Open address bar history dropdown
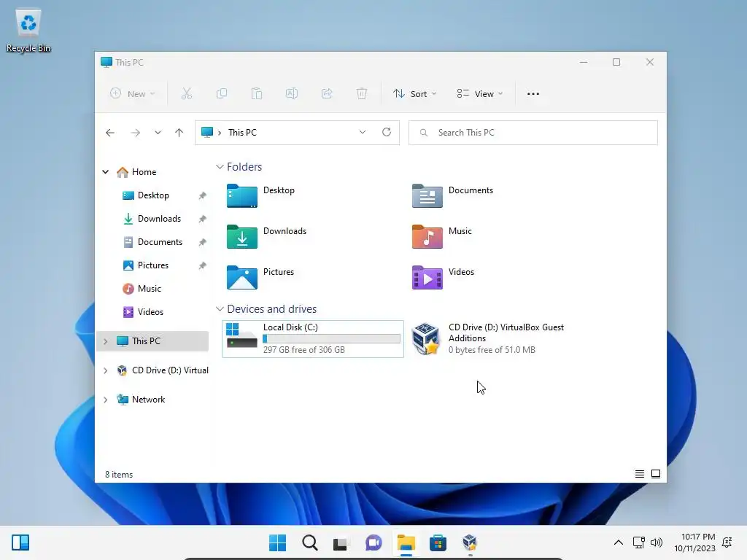Screen dimensions: 747x560 363,133
